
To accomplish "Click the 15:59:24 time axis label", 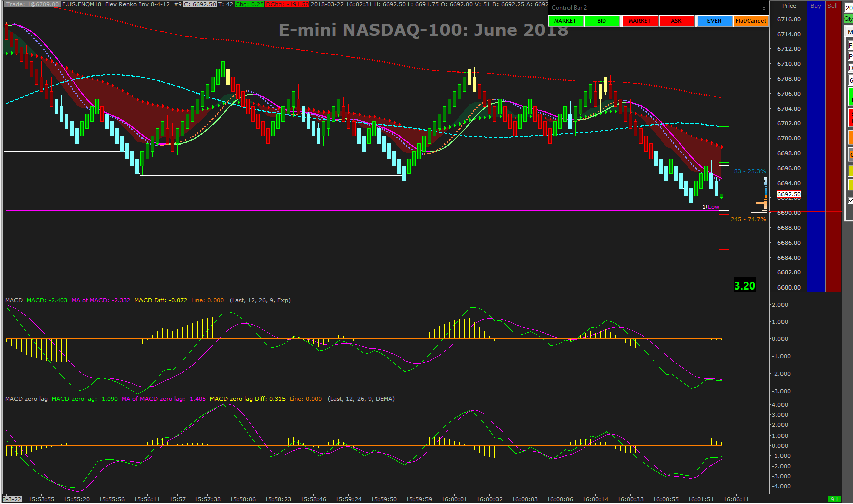I will (348, 499).
